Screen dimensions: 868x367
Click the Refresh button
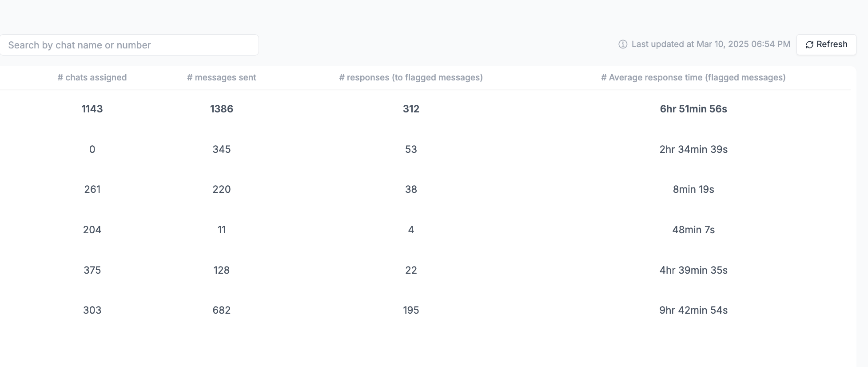pos(826,44)
